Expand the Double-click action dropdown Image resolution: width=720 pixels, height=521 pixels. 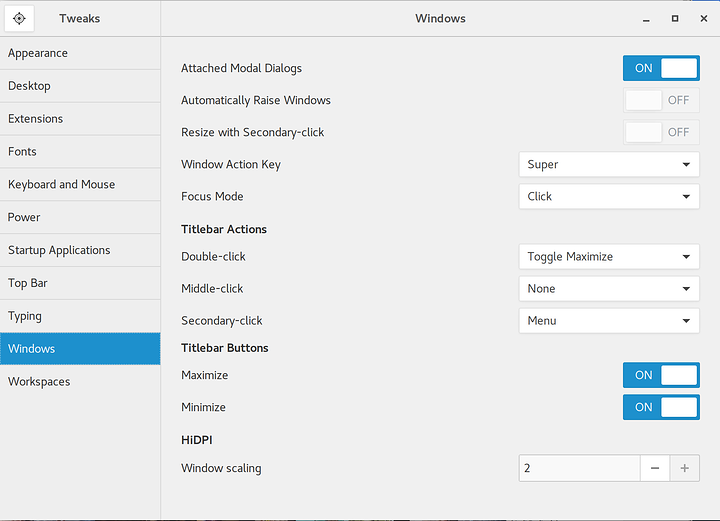coord(608,256)
